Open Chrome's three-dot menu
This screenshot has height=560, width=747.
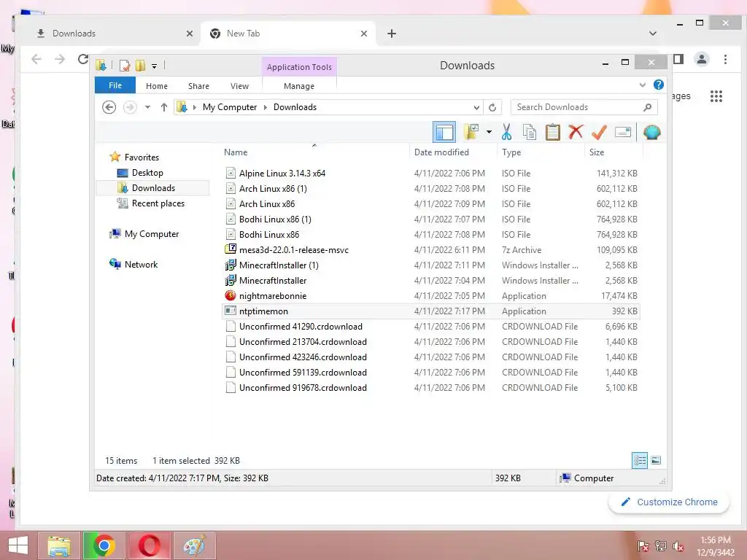[725, 59]
